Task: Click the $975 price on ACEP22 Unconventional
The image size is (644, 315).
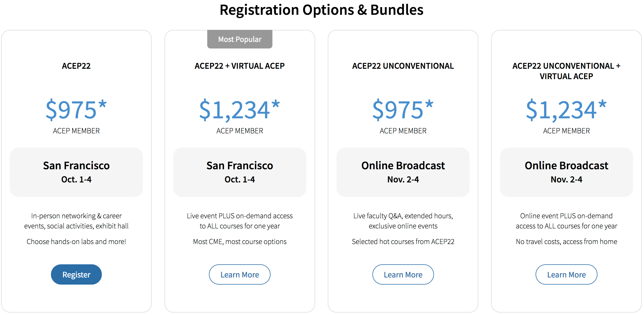Action: click(403, 110)
